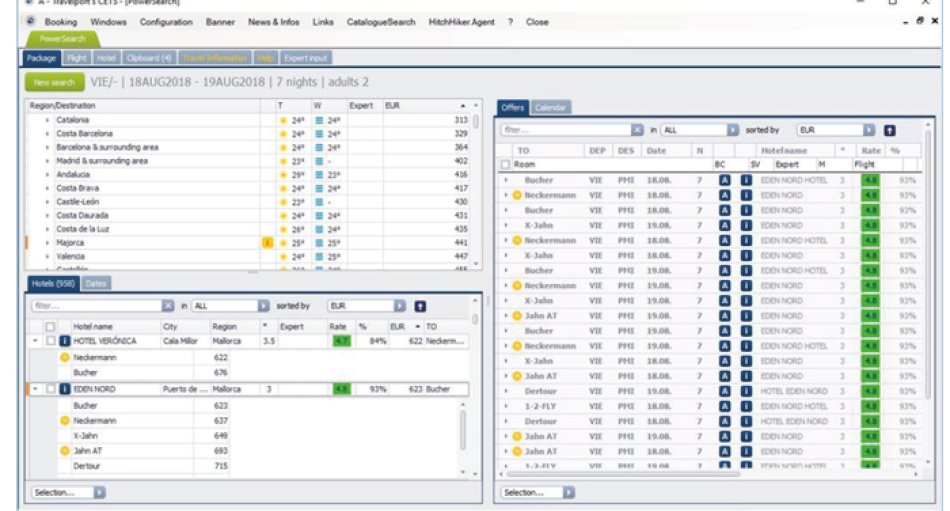Open the offers 'sorted by EUR' dropdown

tap(869, 130)
